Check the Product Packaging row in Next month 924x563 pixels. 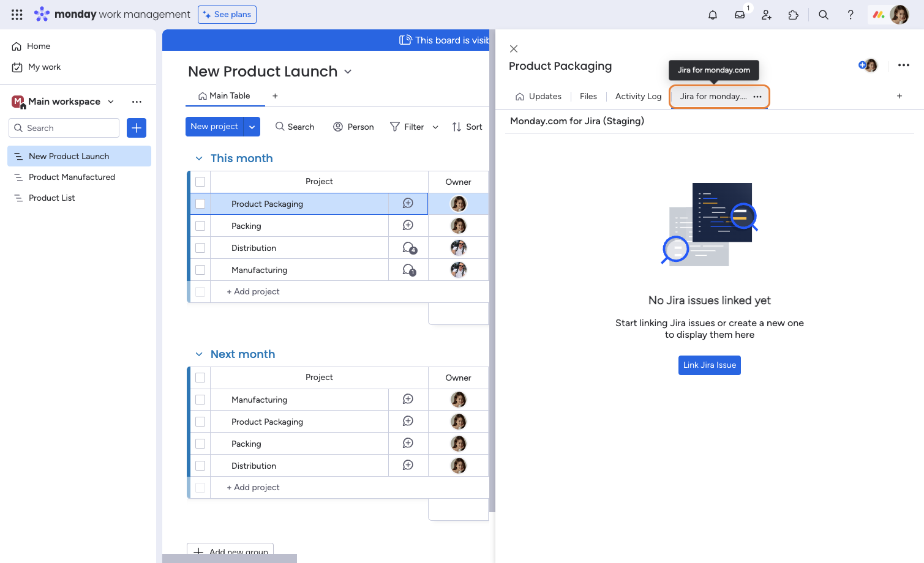click(x=200, y=422)
